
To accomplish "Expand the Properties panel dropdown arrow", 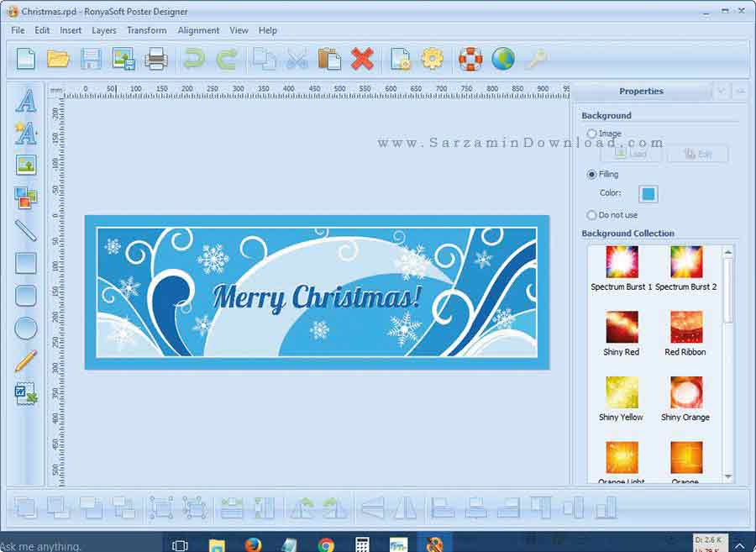I will coord(721,91).
